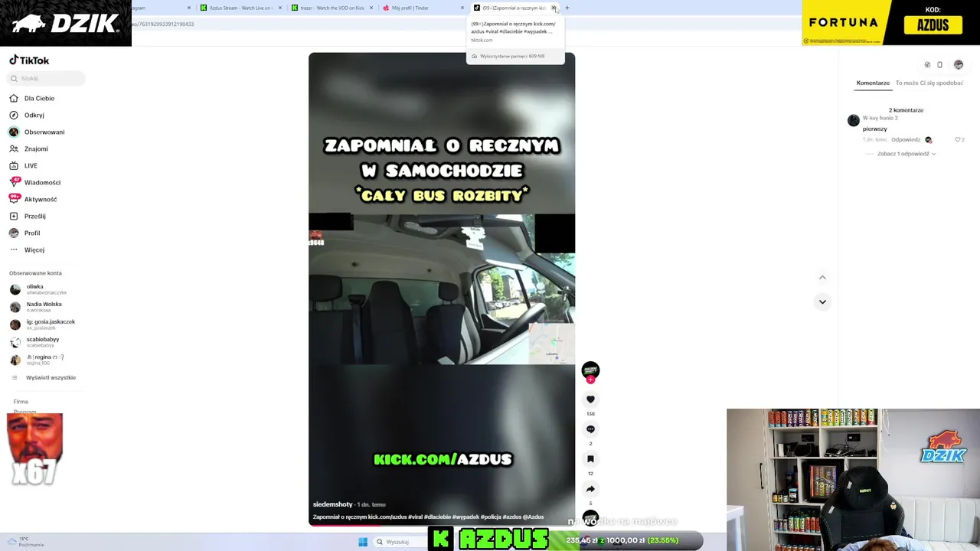Click the Firma footer link
This screenshot has height=551, width=980.
pos(21,402)
